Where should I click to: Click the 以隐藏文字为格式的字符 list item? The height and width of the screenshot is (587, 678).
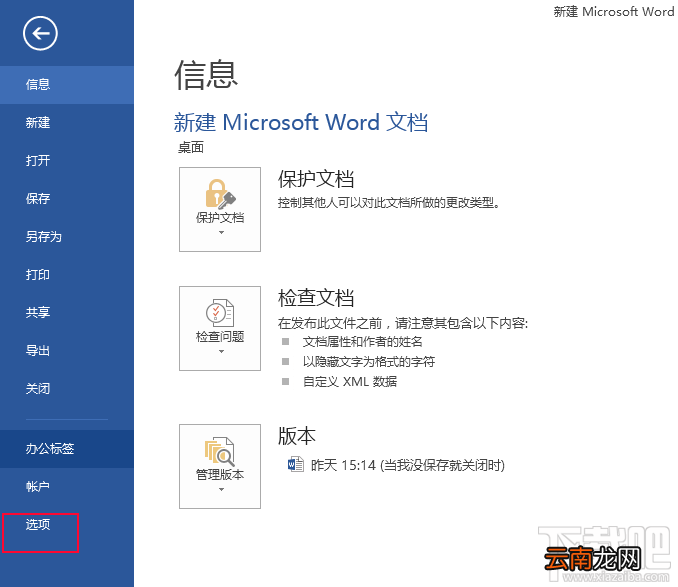click(x=369, y=361)
